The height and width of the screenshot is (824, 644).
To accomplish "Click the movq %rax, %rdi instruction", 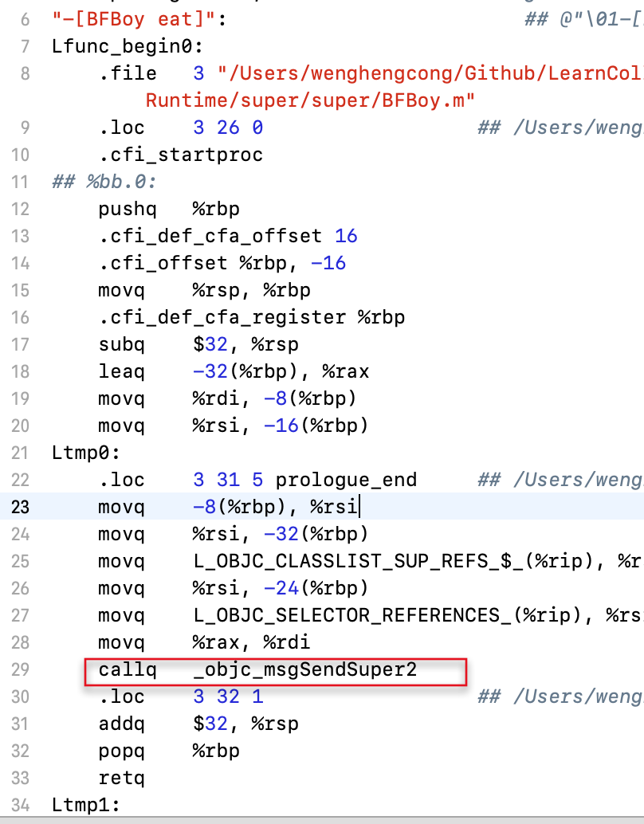I will coord(204,642).
